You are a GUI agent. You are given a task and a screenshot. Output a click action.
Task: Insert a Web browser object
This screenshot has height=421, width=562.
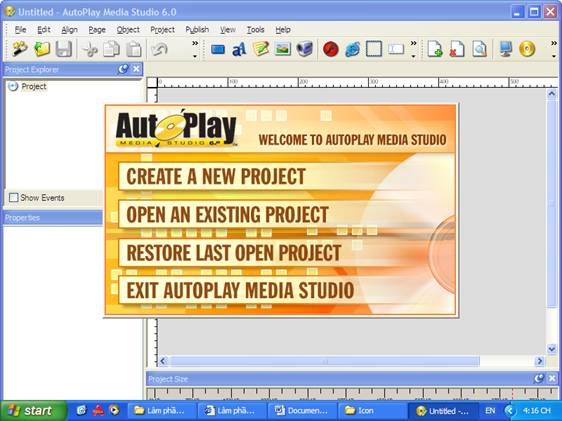point(352,49)
